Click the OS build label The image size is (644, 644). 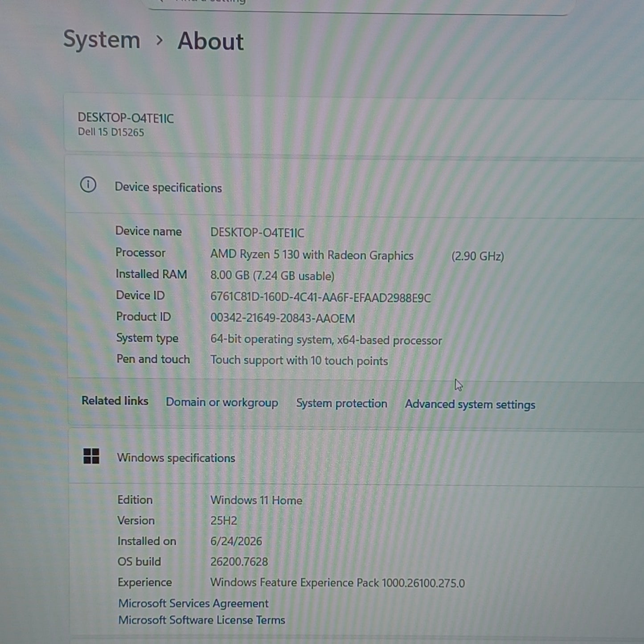click(x=139, y=562)
